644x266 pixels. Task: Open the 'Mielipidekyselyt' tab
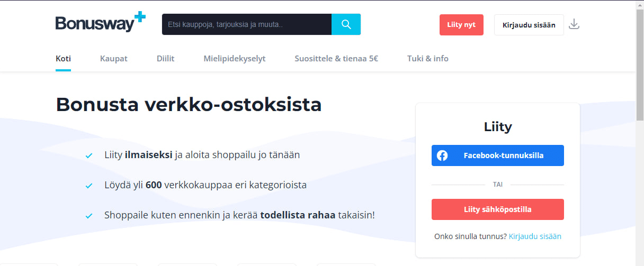[x=235, y=59]
